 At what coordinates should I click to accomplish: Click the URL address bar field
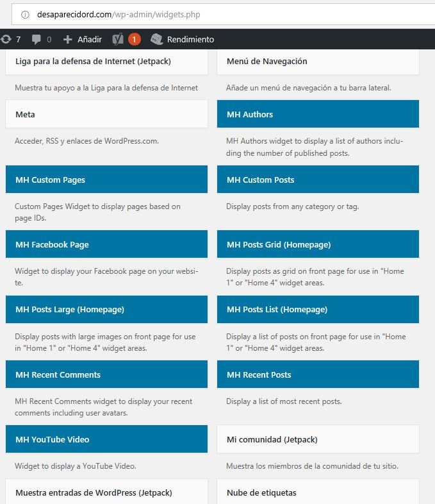click(x=223, y=15)
